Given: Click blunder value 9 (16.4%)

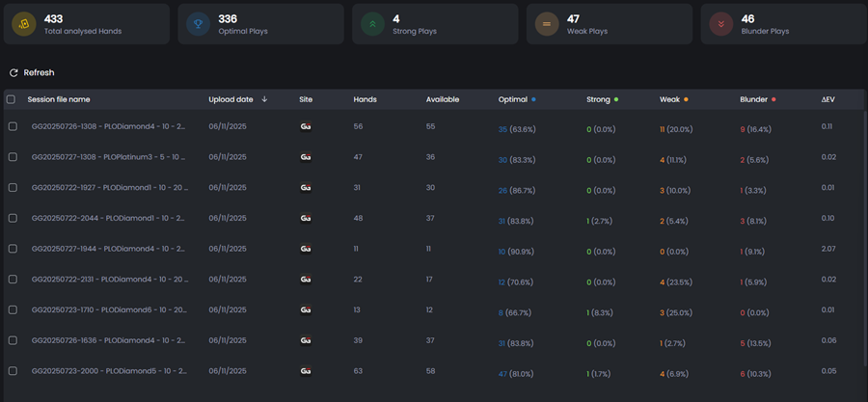Looking at the screenshot, I should click(755, 129).
